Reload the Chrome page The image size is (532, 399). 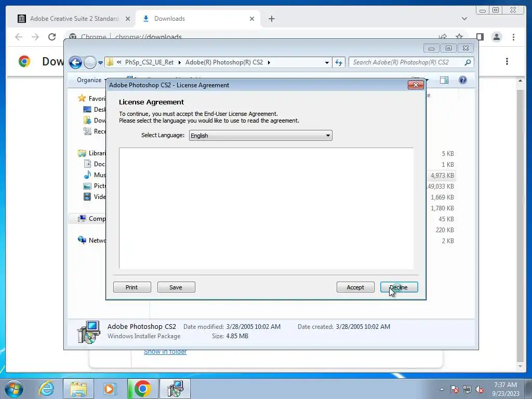tap(51, 37)
